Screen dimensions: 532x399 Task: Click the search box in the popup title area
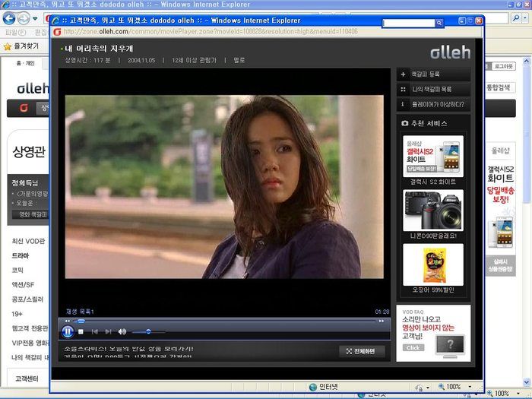coord(408,23)
